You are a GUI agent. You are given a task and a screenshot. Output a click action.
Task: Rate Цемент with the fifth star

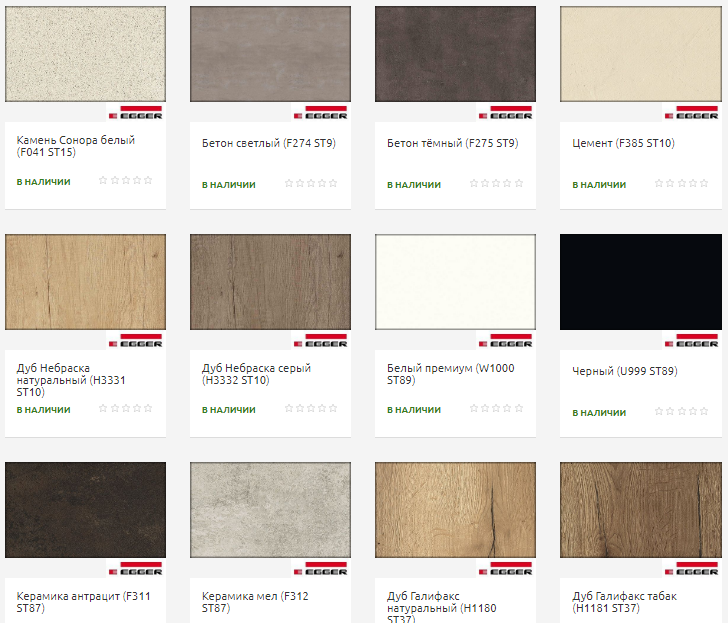[x=704, y=184]
